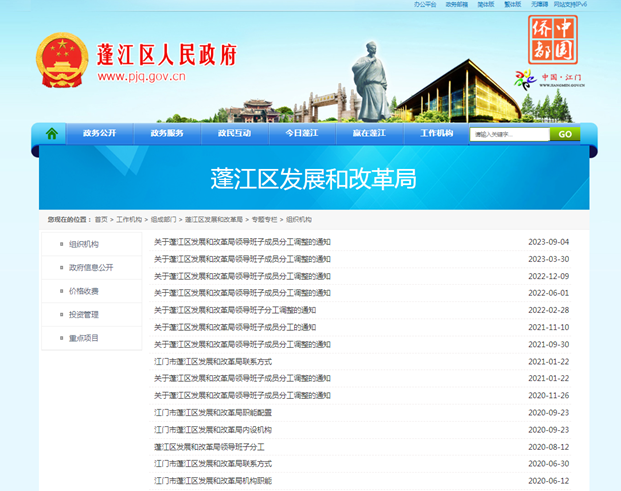Screen dimensions: 621x491
Task: Click the green home icon in navigation bar
Action: [x=52, y=133]
